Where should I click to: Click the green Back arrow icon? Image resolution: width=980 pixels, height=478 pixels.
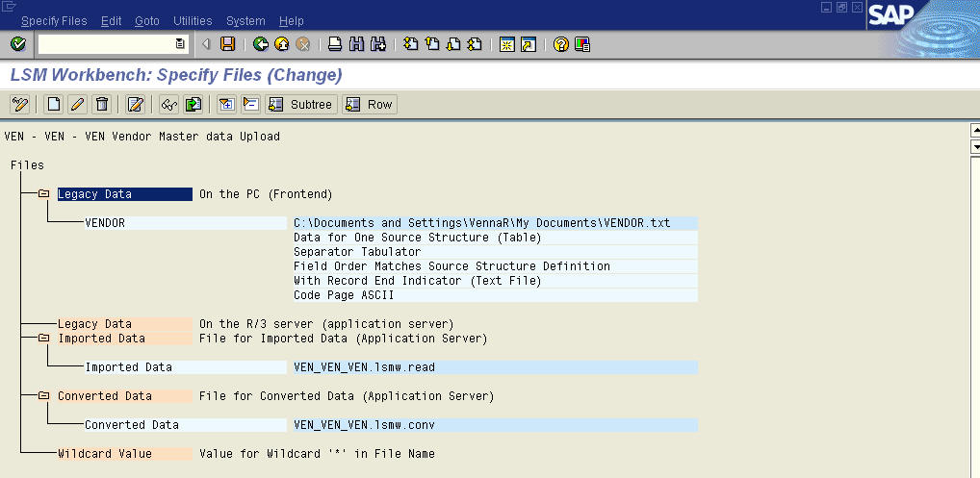[x=261, y=44]
